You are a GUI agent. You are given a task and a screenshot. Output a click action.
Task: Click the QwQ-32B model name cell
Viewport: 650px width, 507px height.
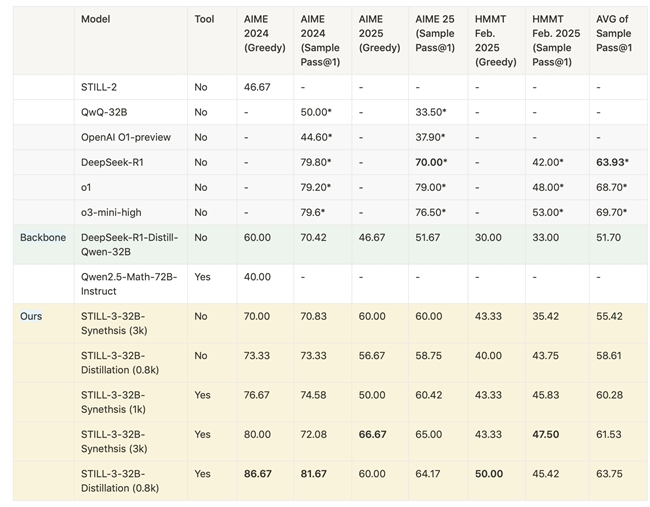click(103, 112)
